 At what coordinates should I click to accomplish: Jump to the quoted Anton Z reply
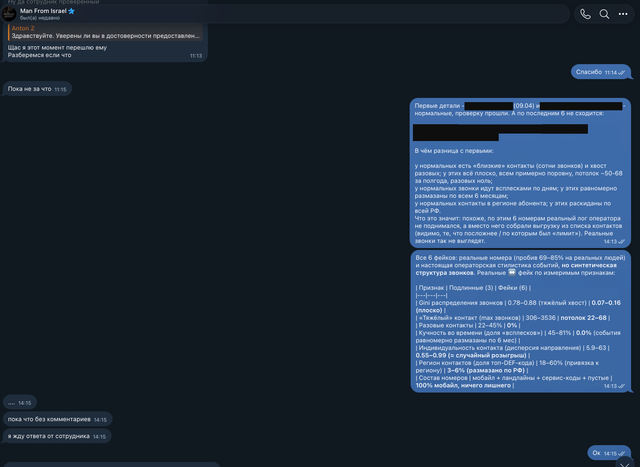105,32
